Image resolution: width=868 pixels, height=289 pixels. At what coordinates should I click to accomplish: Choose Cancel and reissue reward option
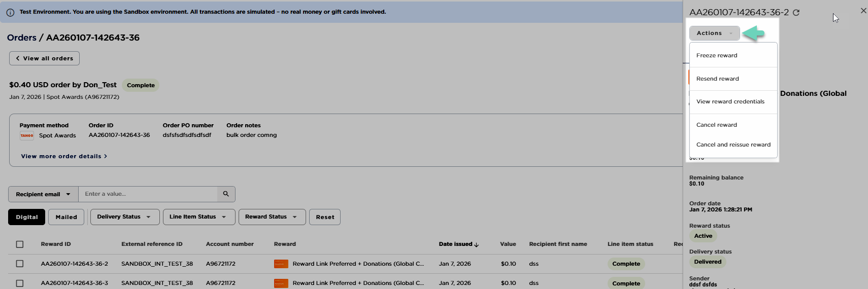point(733,144)
